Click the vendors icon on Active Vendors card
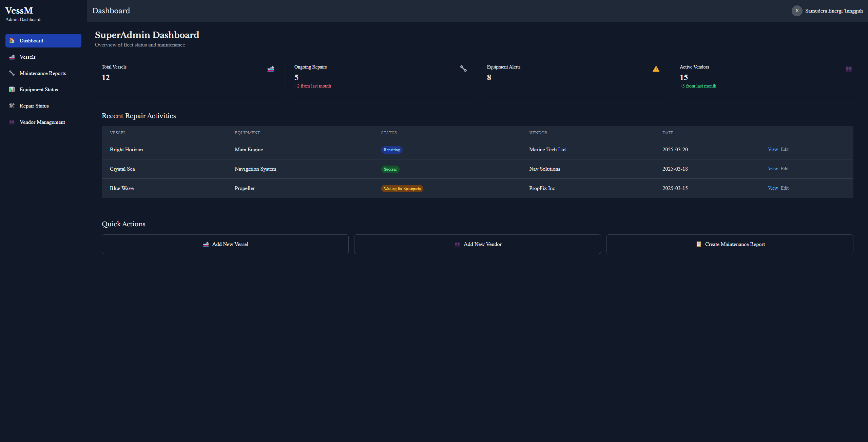The height and width of the screenshot is (442, 868). point(848,69)
